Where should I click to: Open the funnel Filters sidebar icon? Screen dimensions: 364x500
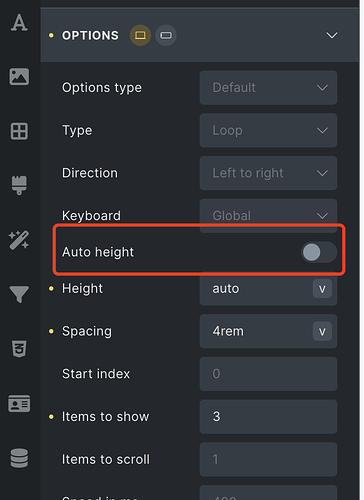[x=19, y=294]
